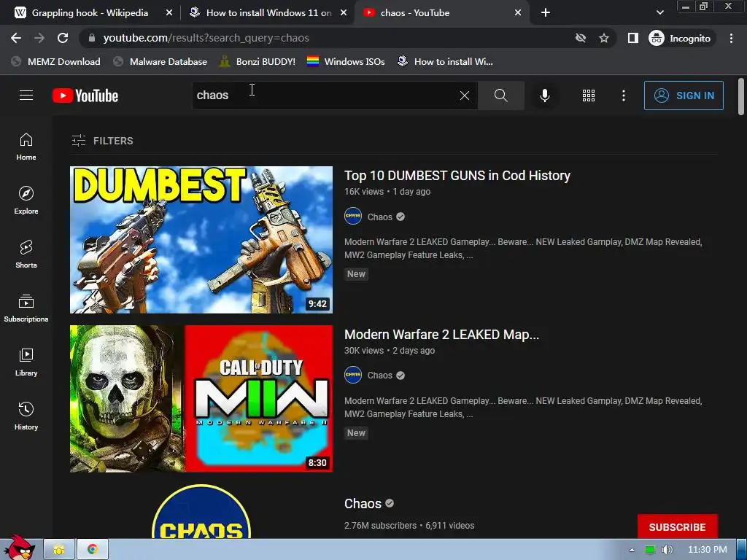This screenshot has width=747, height=560.
Task: Open the search FILTERS panel
Action: 102,141
